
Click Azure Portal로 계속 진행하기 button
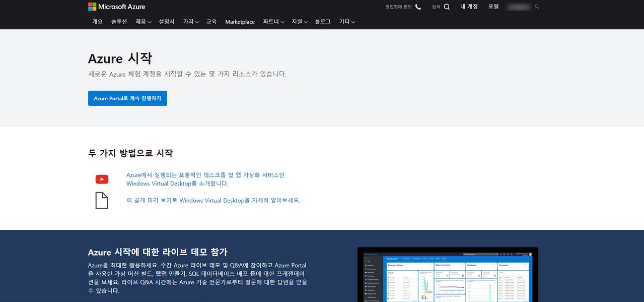127,98
